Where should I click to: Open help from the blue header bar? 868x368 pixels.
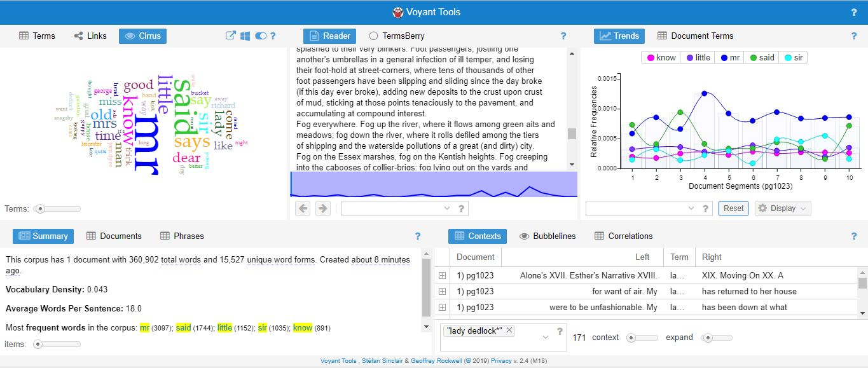854,12
